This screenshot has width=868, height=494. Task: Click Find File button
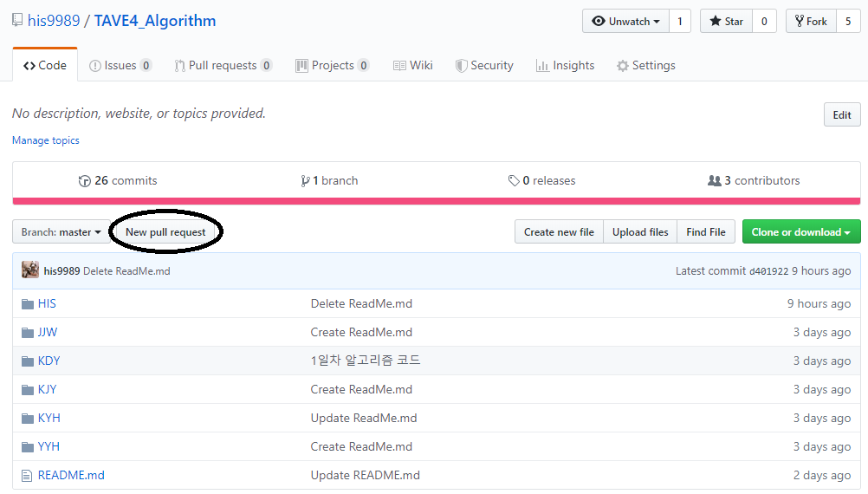[706, 232]
